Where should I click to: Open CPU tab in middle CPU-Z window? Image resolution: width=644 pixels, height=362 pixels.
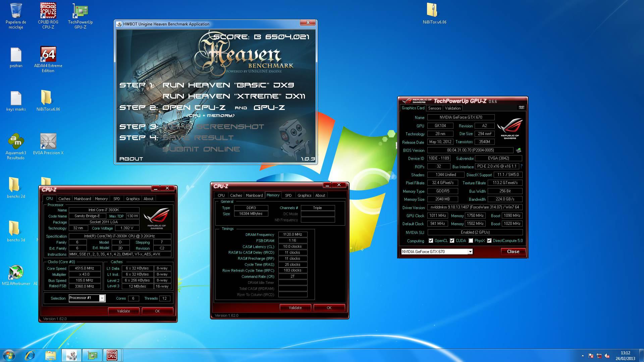coord(221,195)
